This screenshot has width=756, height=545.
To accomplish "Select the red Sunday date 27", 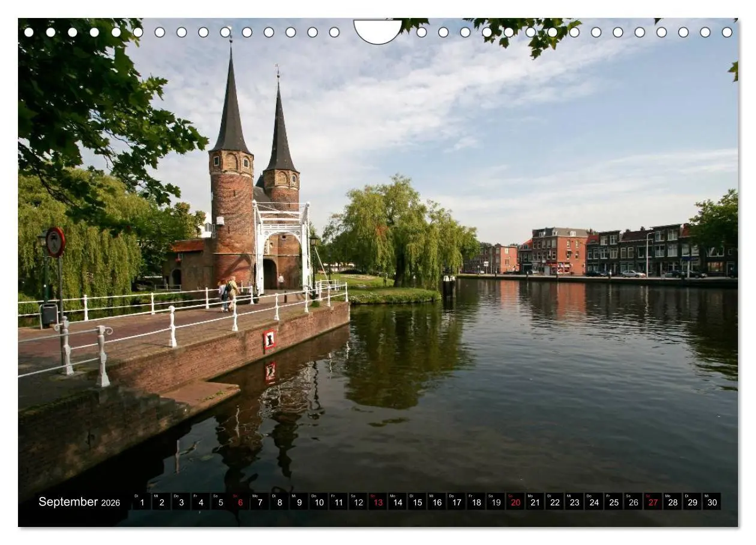I will click(x=653, y=502).
